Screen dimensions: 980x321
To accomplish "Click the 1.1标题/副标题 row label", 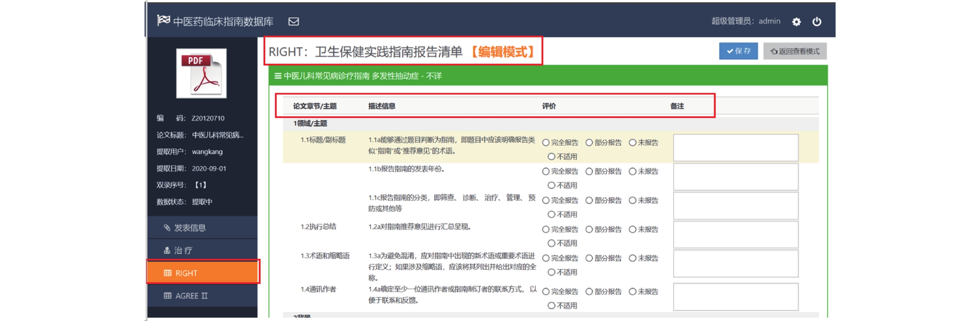I will point(323,140).
